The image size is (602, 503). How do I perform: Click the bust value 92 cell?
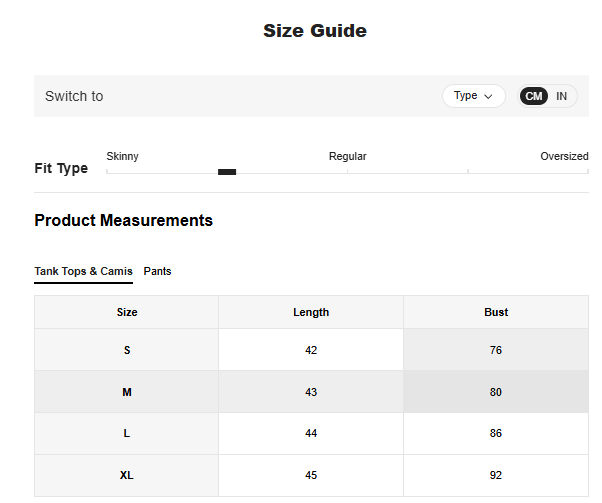pos(496,475)
